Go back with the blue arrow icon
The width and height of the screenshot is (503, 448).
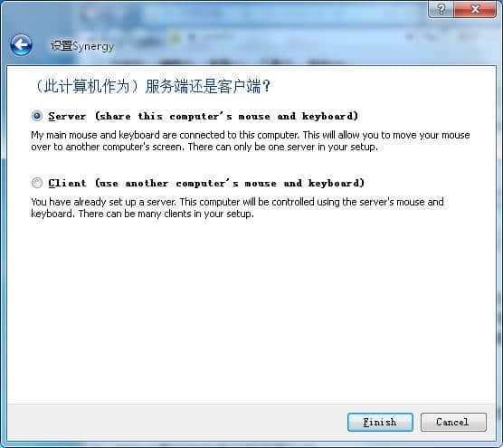pyautogui.click(x=21, y=45)
